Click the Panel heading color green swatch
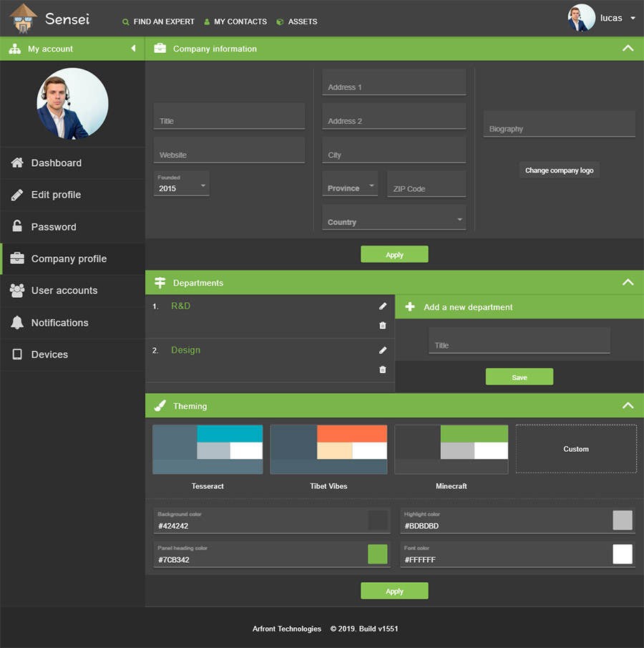Viewport: 644px width, 648px height. pos(377,554)
